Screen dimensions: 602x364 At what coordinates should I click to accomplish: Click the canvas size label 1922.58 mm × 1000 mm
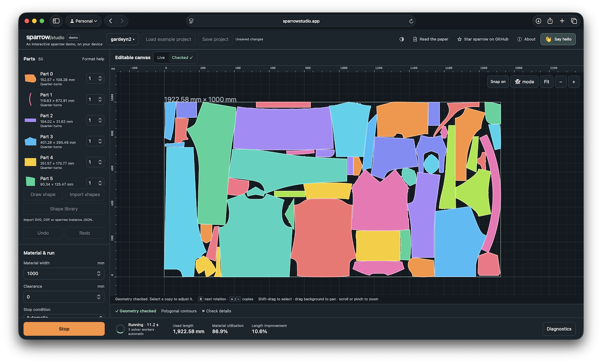point(200,100)
